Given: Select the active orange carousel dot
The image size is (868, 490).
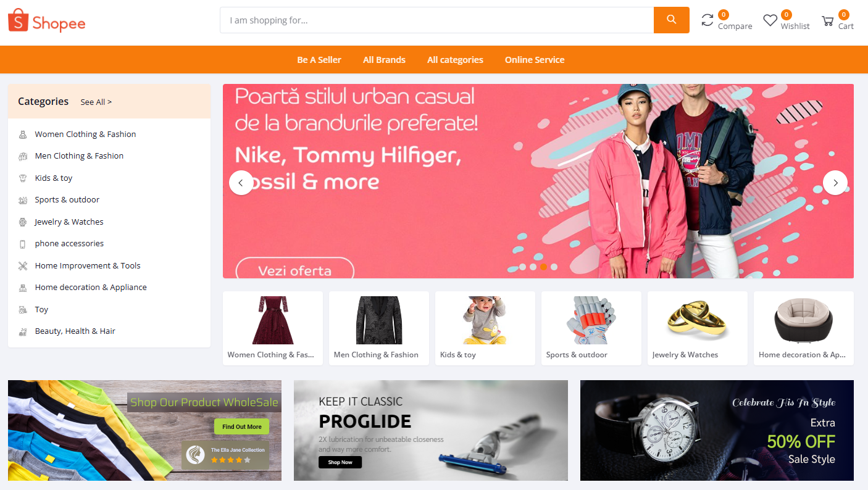Looking at the screenshot, I should [x=543, y=267].
